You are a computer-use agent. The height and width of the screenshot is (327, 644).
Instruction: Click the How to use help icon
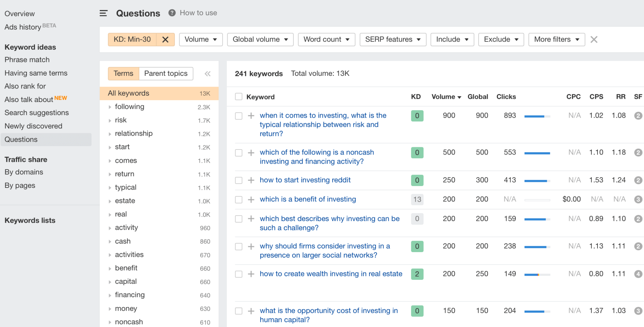(x=172, y=13)
